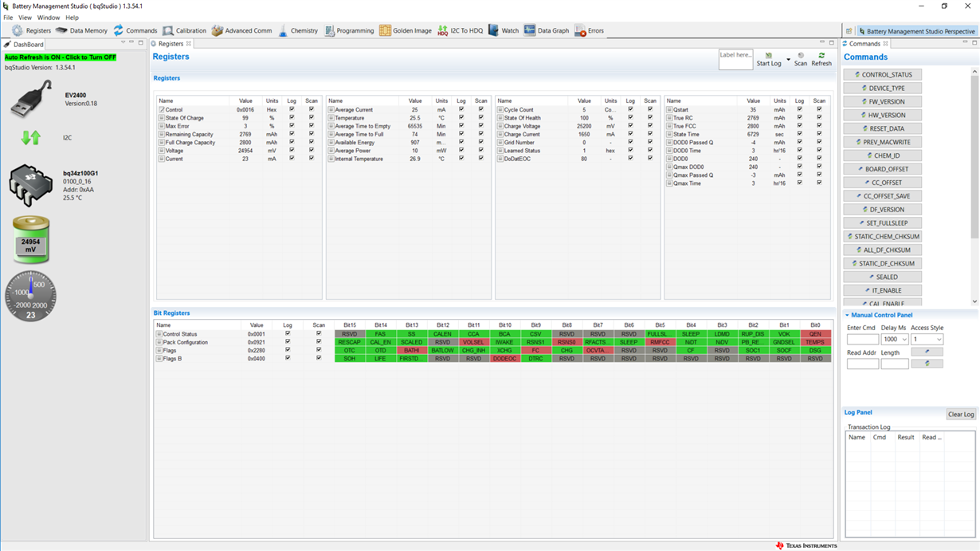Toggle Scan checkbox for Cycle Count
Image resolution: width=980 pixels, height=551 pixels.
(x=650, y=109)
